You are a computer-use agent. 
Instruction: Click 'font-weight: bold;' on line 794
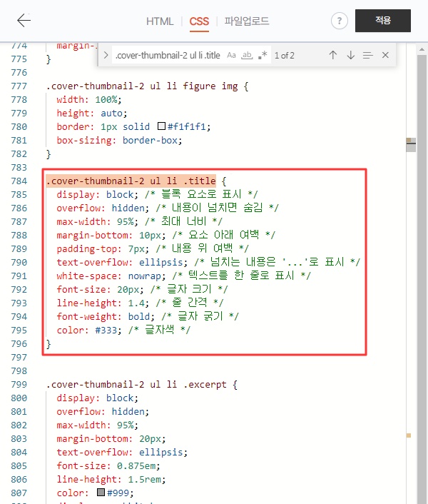(106, 317)
